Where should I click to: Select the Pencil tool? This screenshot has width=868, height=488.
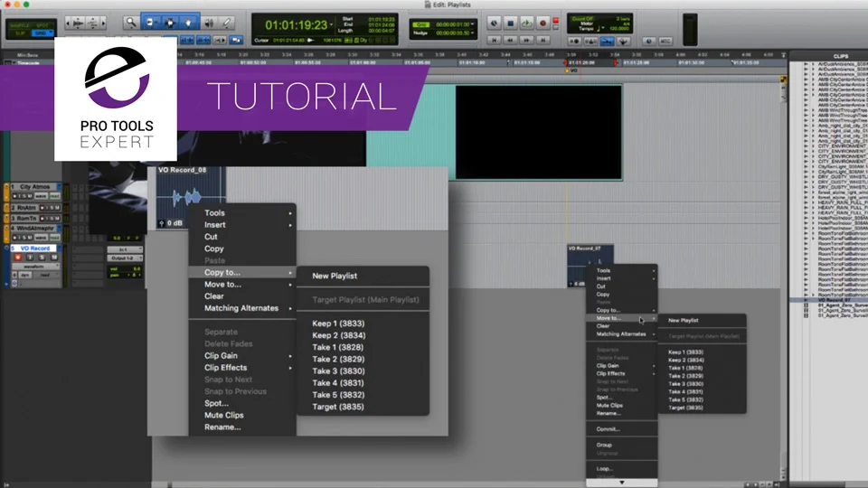[227, 23]
